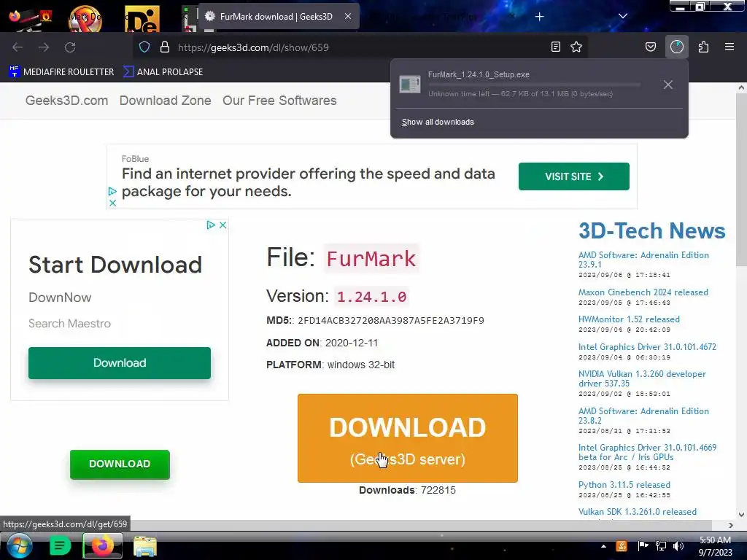Click the vertical page scrollbar thumb
This screenshot has width=747, height=560.
(x=741, y=179)
